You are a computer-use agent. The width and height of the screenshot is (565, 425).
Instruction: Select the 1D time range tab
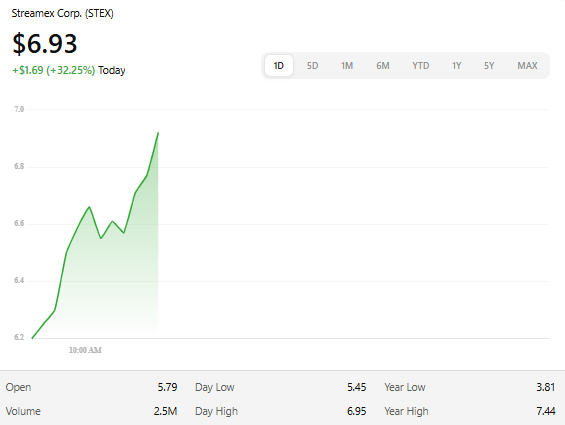pos(279,66)
